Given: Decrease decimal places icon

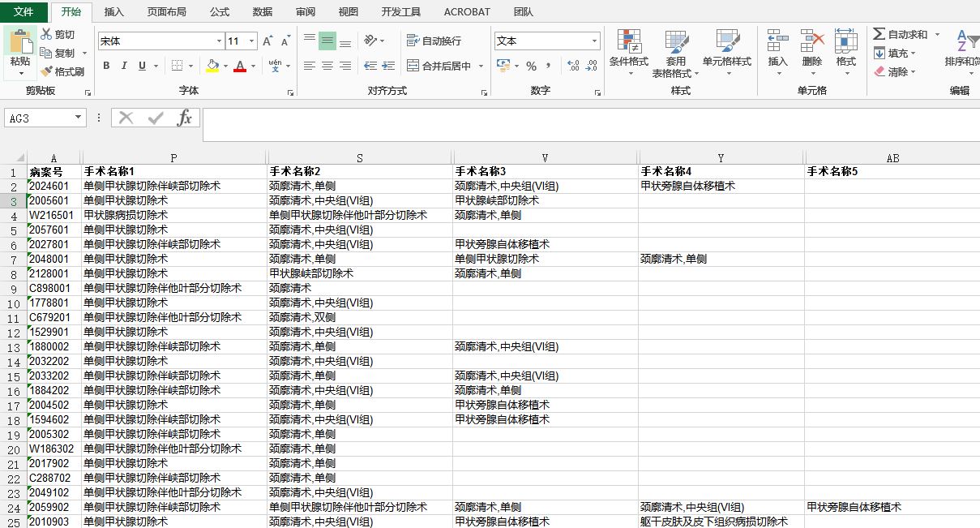Looking at the screenshot, I should [592, 66].
